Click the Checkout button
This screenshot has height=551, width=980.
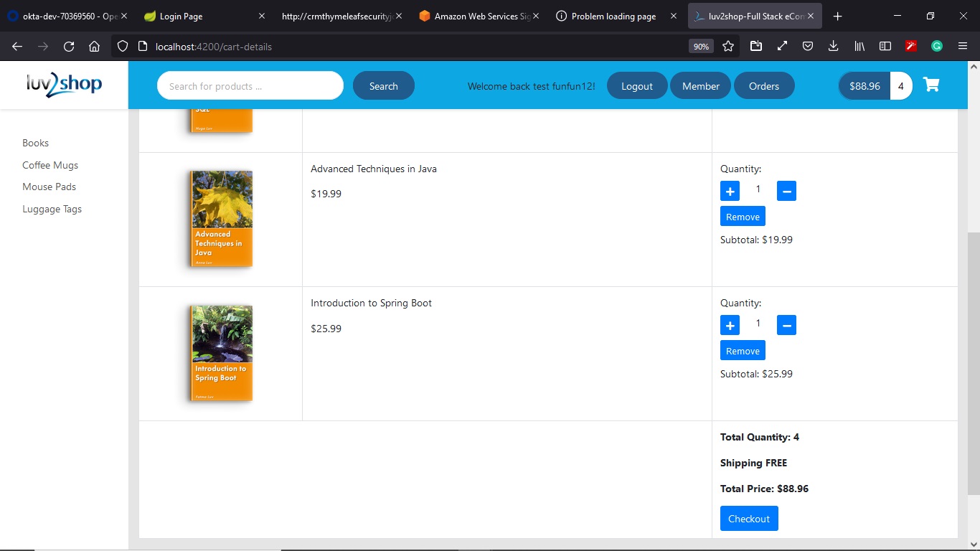(749, 519)
